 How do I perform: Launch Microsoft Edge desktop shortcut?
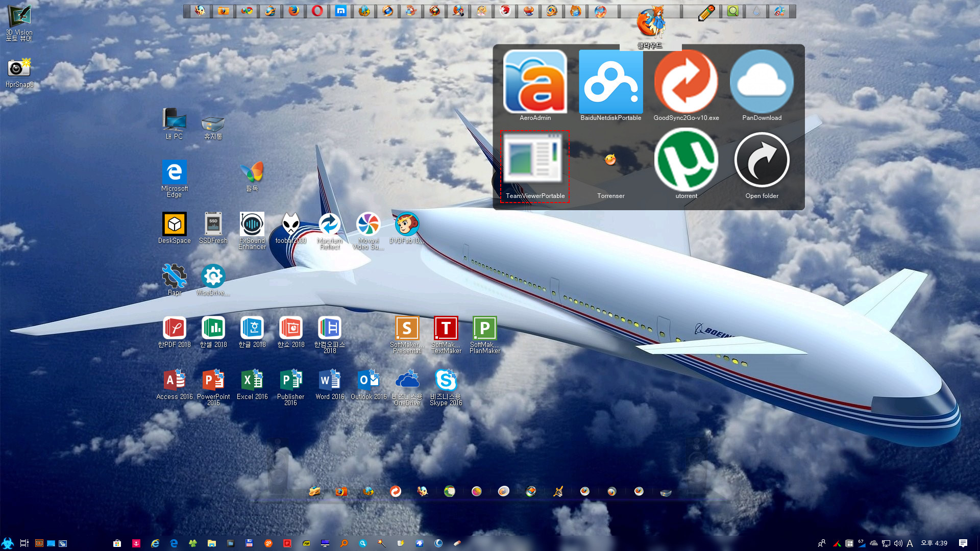[x=174, y=178]
